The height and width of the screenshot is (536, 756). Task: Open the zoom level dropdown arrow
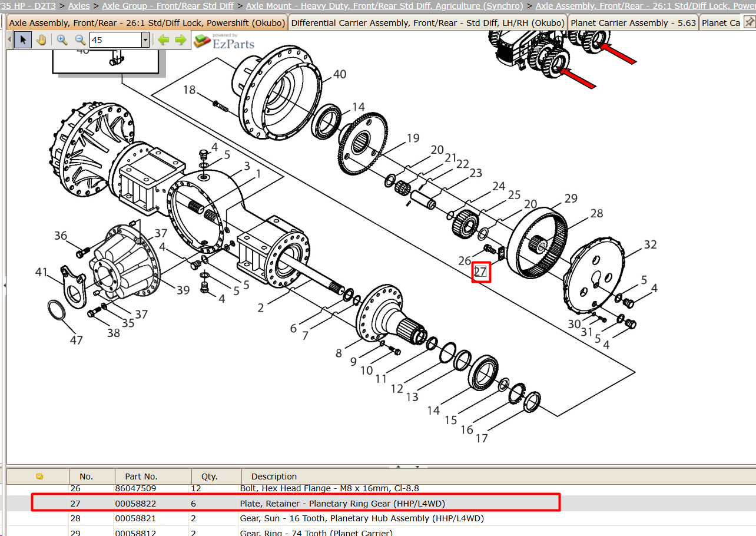pos(145,40)
